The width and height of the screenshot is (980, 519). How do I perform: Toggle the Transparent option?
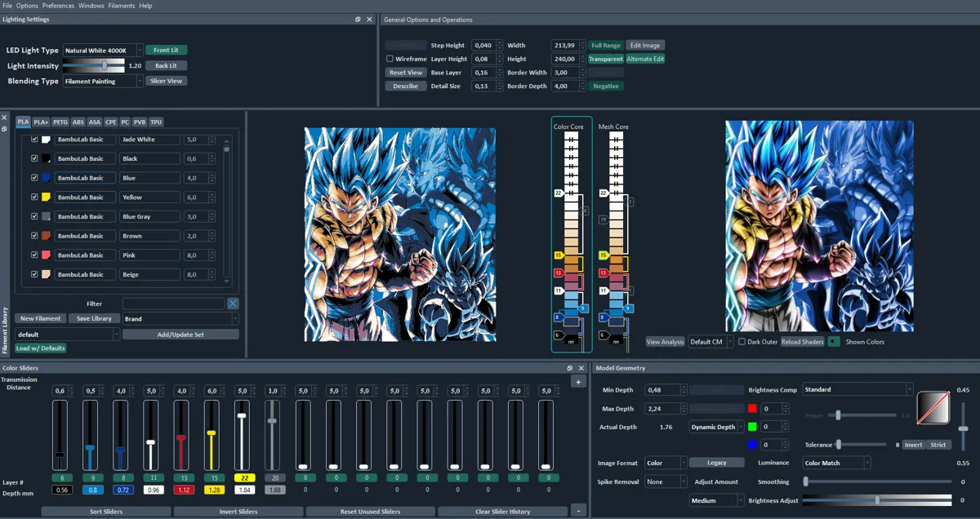point(606,59)
